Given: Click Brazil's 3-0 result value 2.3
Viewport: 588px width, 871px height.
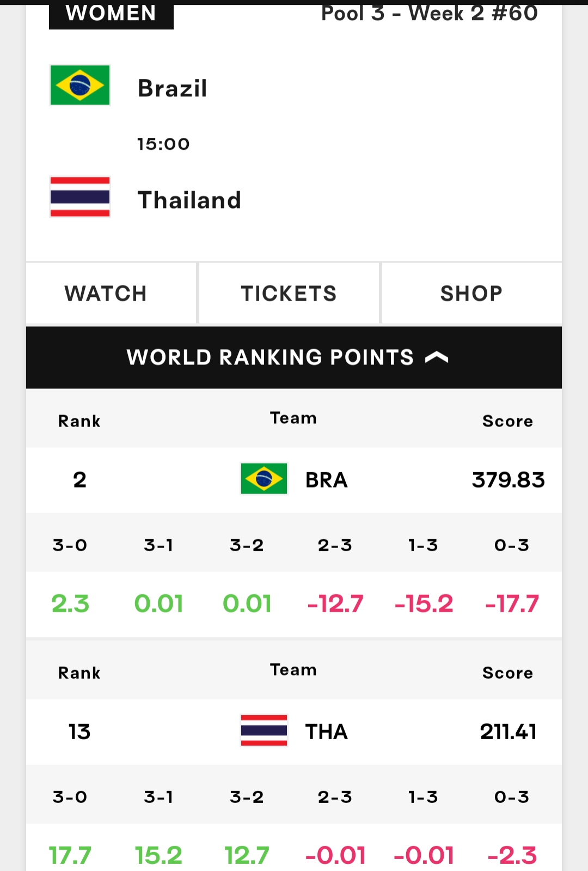Looking at the screenshot, I should 70,604.
